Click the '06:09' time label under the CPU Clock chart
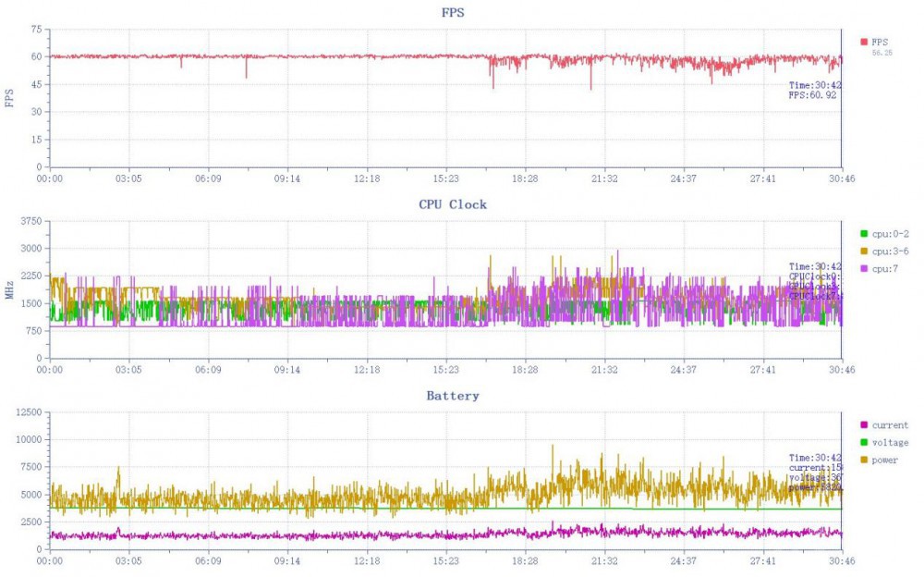 [x=208, y=370]
